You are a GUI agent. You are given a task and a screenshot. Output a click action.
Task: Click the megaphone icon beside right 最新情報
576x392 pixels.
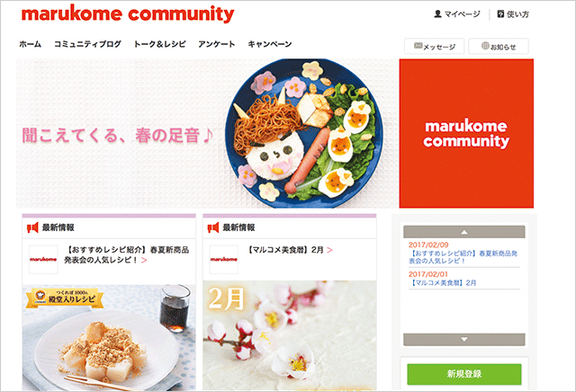tap(213, 227)
